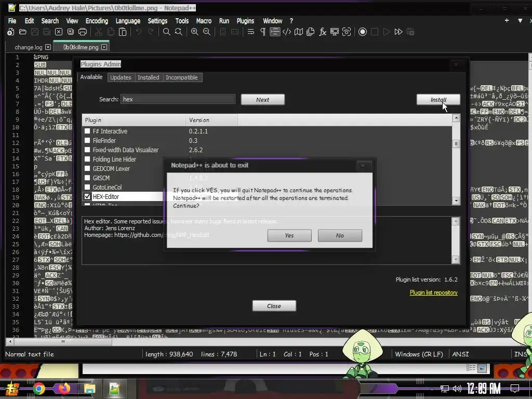Click the Folder as Workspace monitor icon
Screen dimensions: 532x399
pos(335,32)
